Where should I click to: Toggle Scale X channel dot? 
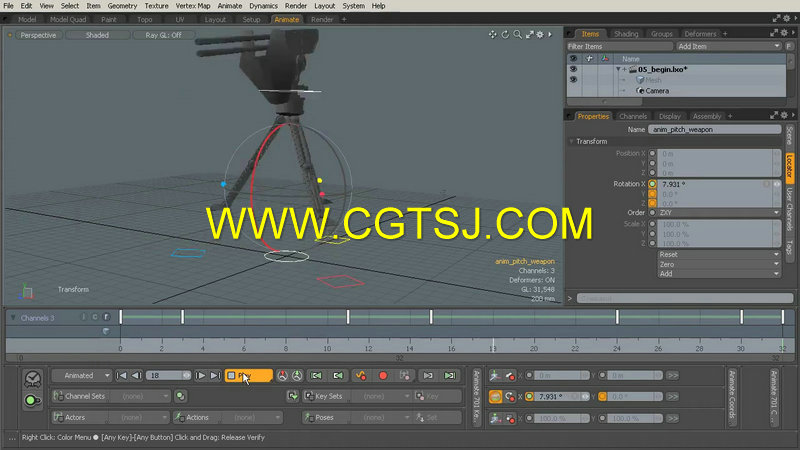[x=652, y=224]
